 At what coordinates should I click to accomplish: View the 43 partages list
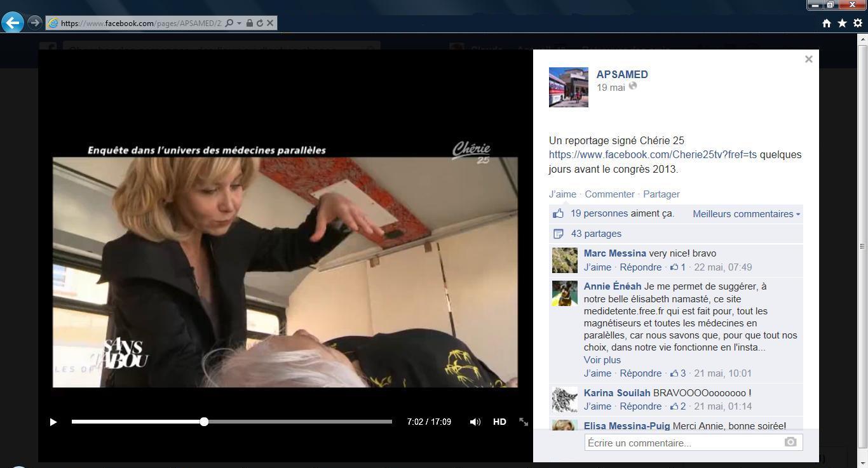coord(596,234)
